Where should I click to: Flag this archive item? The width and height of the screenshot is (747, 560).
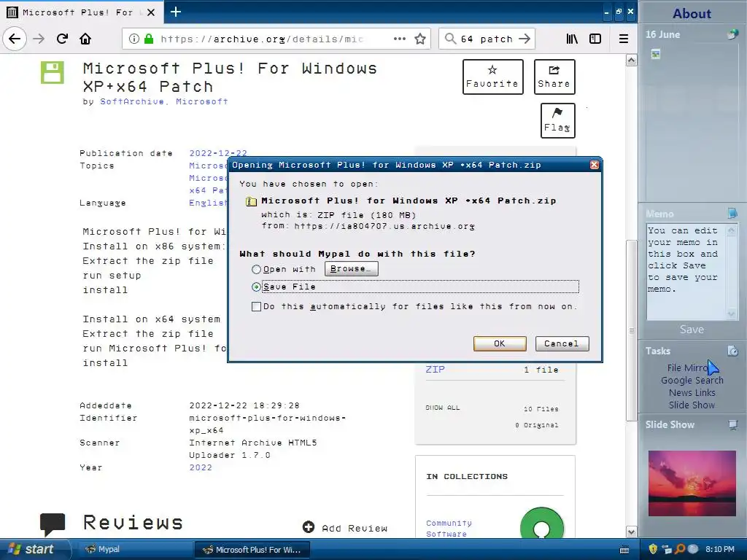point(557,120)
